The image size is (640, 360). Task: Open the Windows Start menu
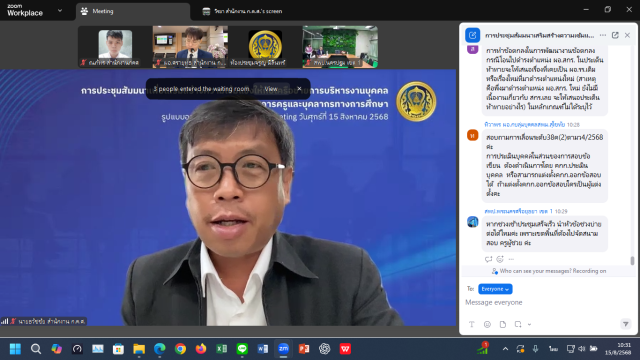[x=15, y=349]
